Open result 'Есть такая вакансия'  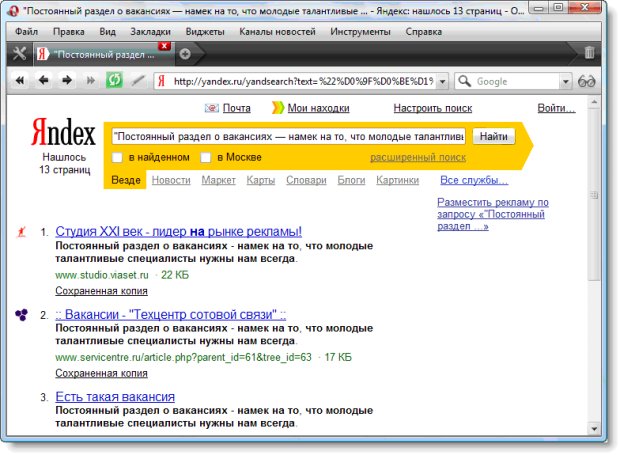point(115,396)
